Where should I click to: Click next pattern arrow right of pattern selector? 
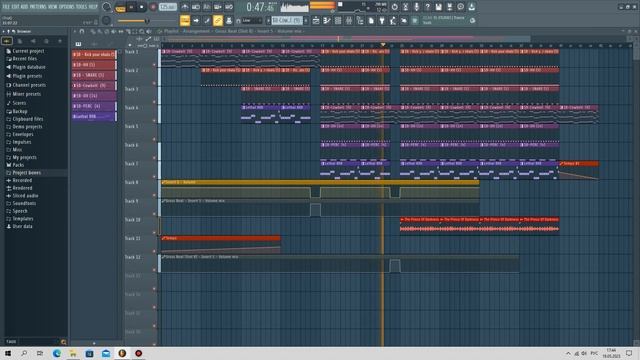(306, 20)
